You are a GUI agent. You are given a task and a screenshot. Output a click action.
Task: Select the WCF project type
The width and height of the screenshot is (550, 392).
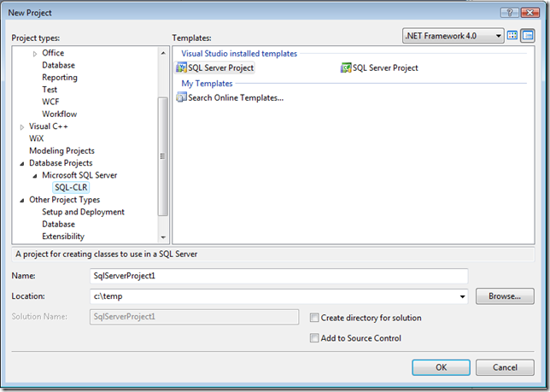click(x=50, y=102)
